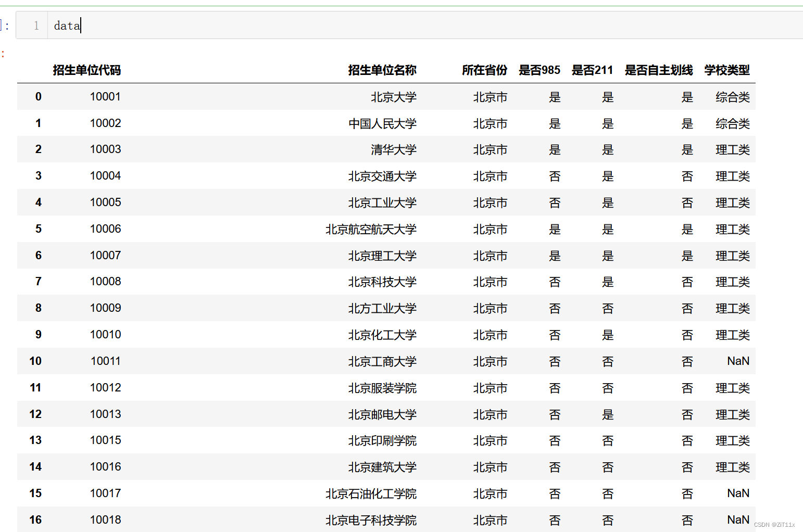Click the code 10002
803x532 pixels.
coord(105,123)
